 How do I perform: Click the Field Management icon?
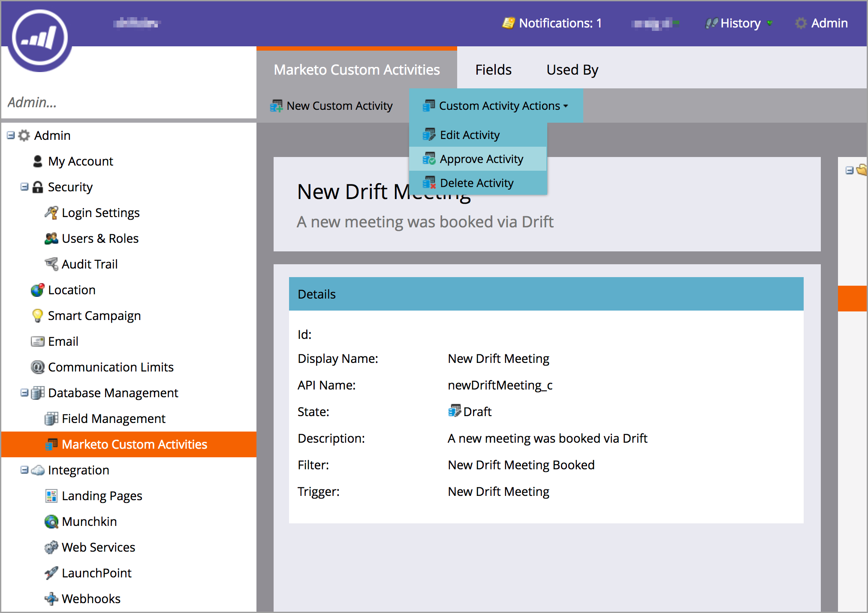(51, 419)
